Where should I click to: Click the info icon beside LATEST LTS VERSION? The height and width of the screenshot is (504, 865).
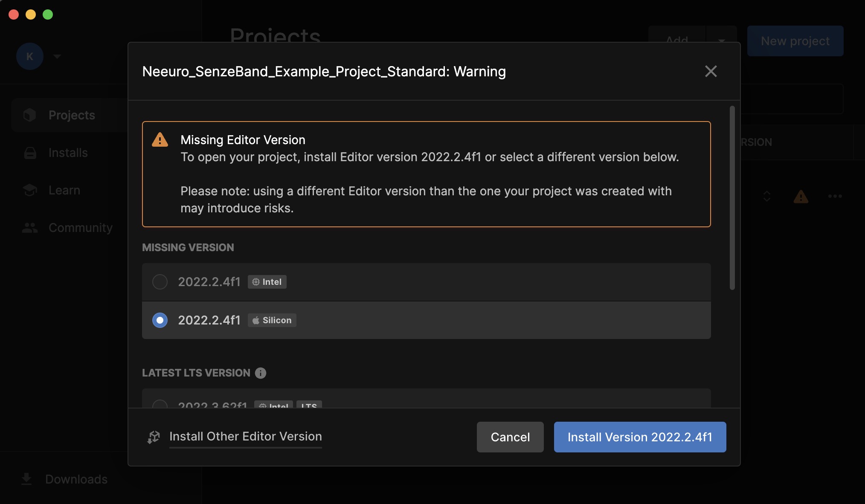coord(260,373)
